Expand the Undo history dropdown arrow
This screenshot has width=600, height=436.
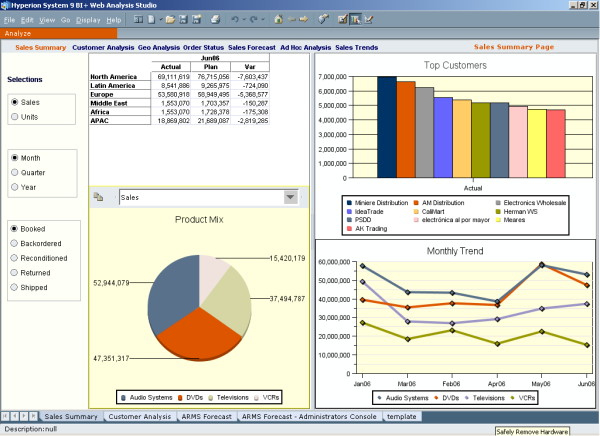tap(243, 20)
